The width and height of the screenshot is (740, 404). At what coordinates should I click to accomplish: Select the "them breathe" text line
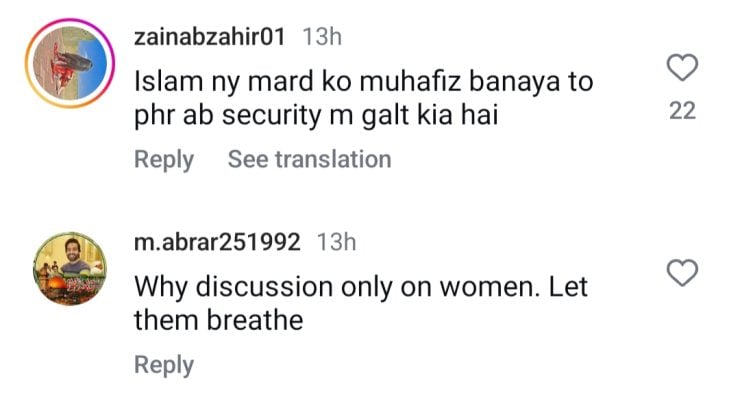218,320
